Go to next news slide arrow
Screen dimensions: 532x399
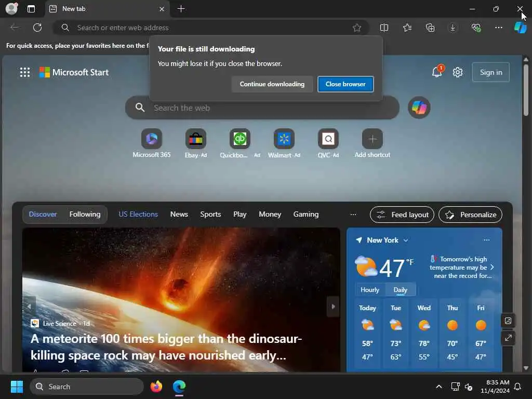click(333, 307)
